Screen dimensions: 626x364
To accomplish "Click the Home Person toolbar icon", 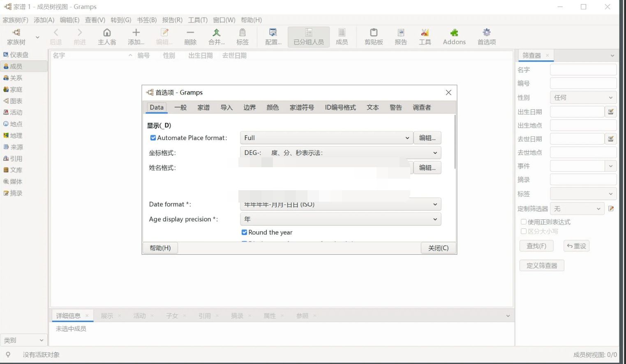I will 106,36.
